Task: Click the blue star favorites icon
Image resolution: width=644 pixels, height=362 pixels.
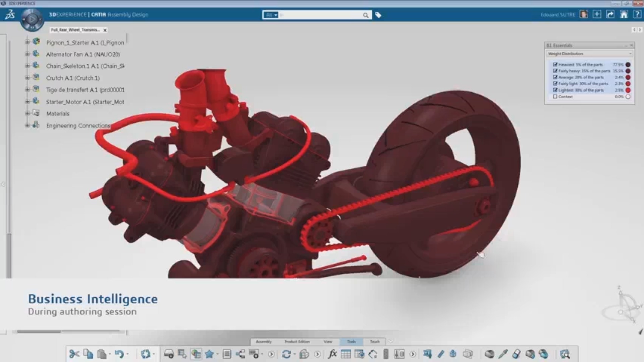Action: pos(209,354)
